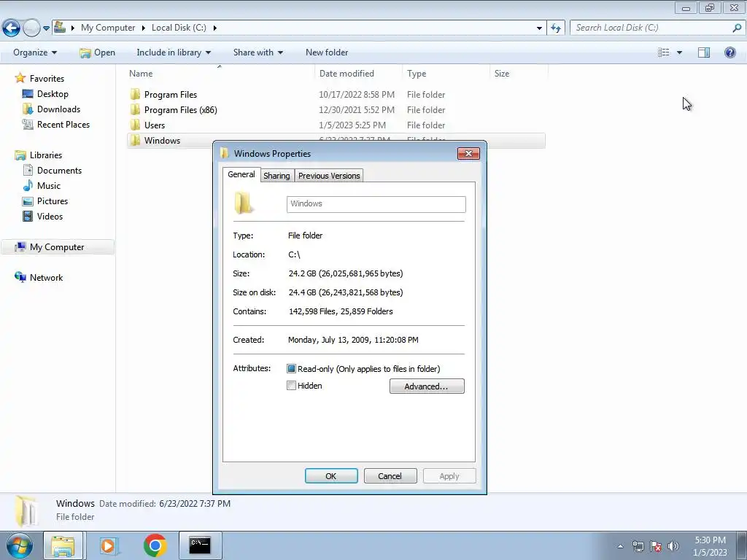747x560 pixels.
Task: Select the Program Files folder icon
Action: tap(135, 94)
